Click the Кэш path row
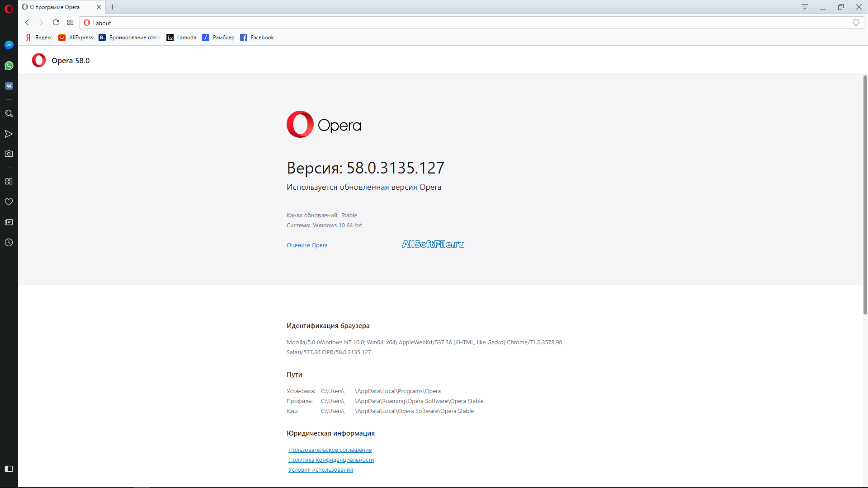 (x=380, y=411)
